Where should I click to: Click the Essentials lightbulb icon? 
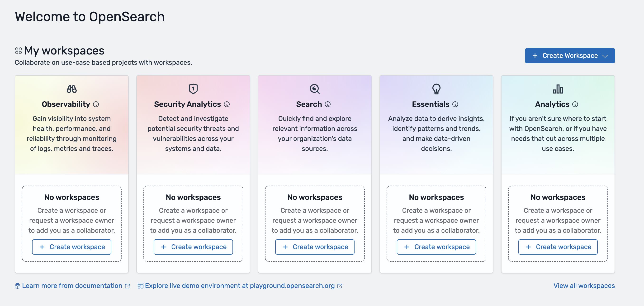coord(436,89)
